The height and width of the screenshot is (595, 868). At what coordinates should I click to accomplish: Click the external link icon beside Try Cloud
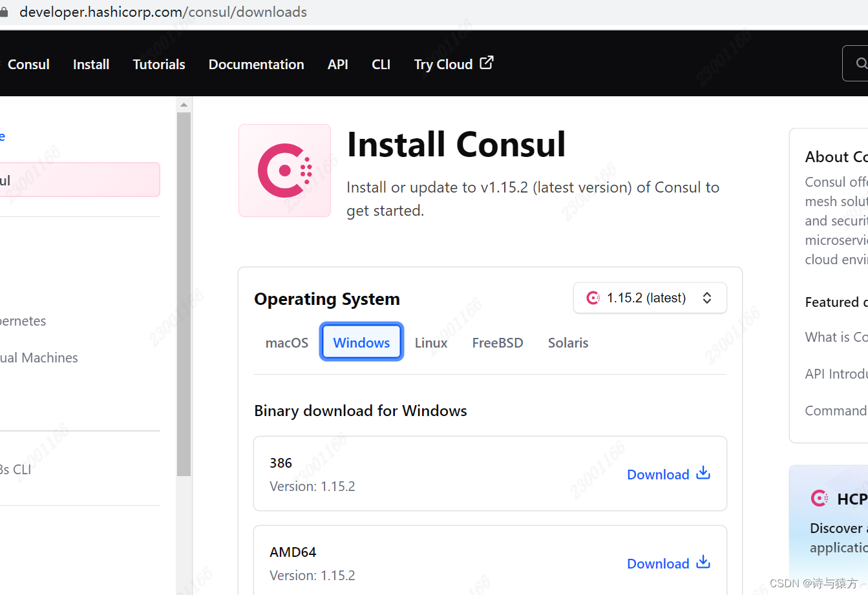[x=487, y=63]
